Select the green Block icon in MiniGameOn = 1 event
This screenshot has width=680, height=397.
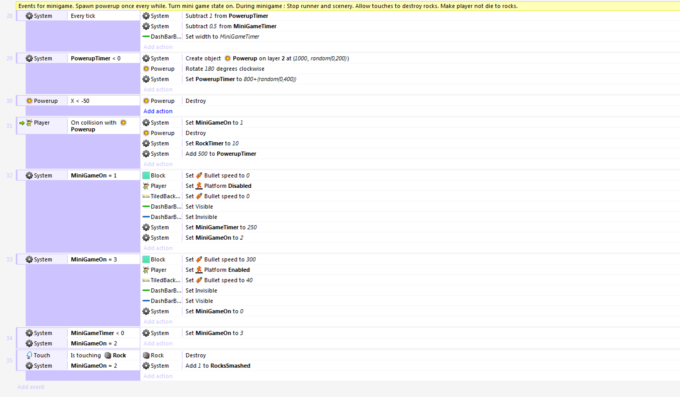click(146, 175)
